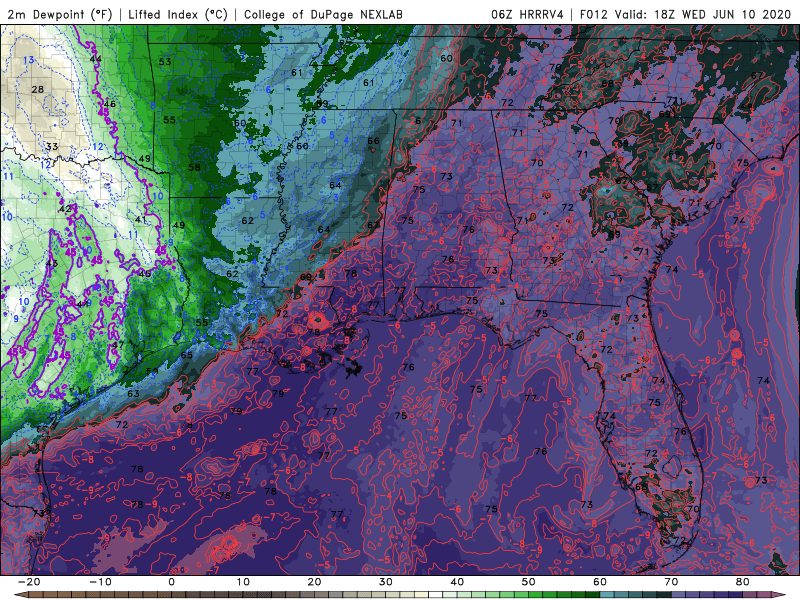Click the dewpoint value '65' on the map

(187, 355)
